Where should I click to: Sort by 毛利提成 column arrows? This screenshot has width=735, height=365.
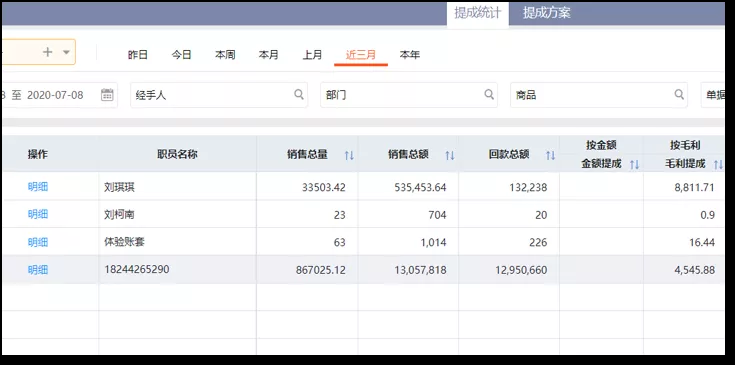coord(718,164)
